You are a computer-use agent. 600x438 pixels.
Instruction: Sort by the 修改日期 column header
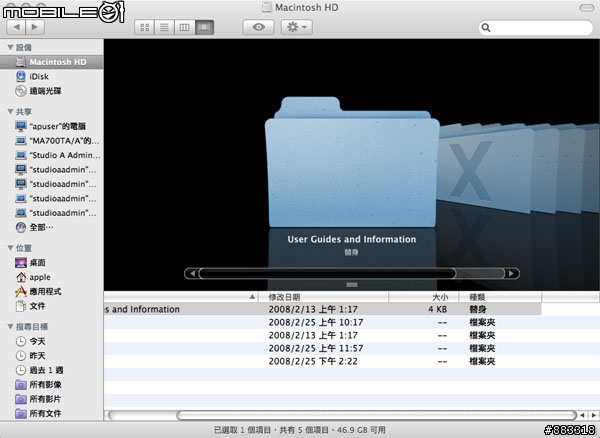[x=323, y=297]
